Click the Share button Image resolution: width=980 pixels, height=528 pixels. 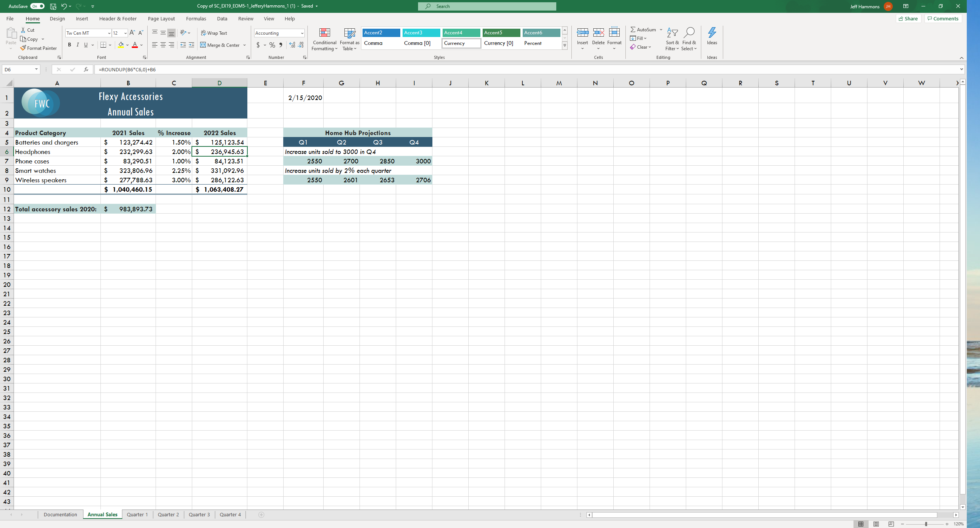(908, 18)
